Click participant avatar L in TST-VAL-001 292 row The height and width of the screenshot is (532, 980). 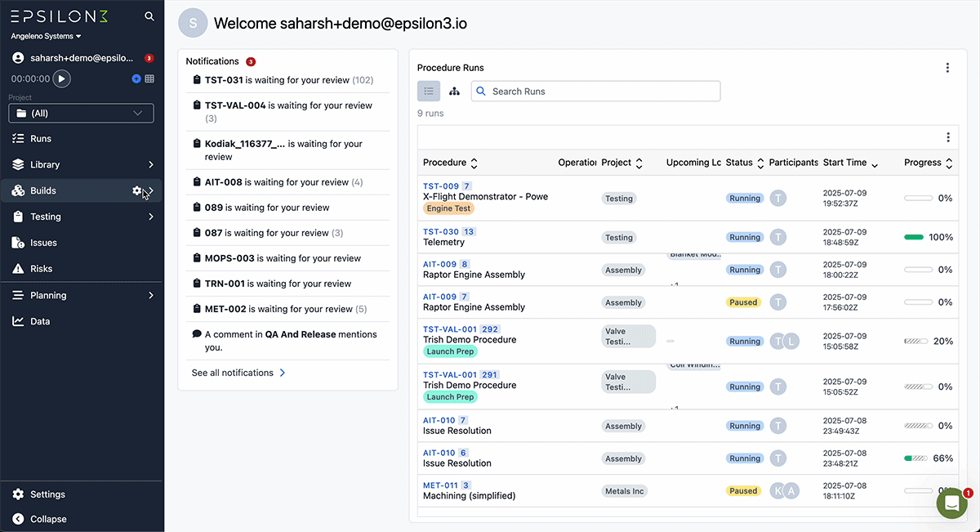(x=791, y=342)
